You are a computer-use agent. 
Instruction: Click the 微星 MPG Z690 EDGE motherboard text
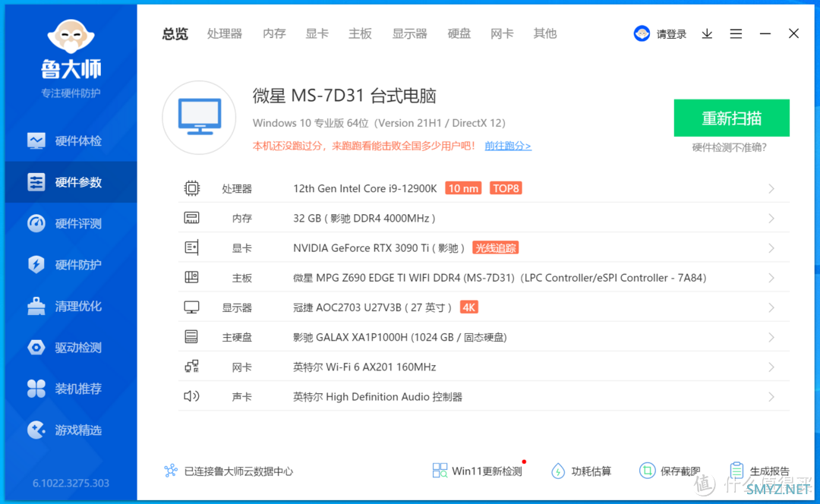tap(500, 278)
